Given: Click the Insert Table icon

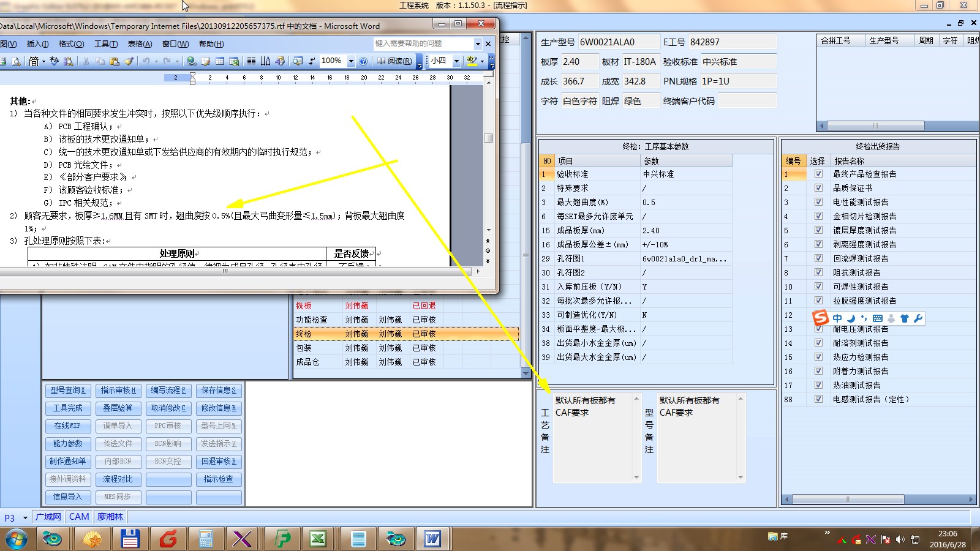Looking at the screenshot, I should click(219, 61).
